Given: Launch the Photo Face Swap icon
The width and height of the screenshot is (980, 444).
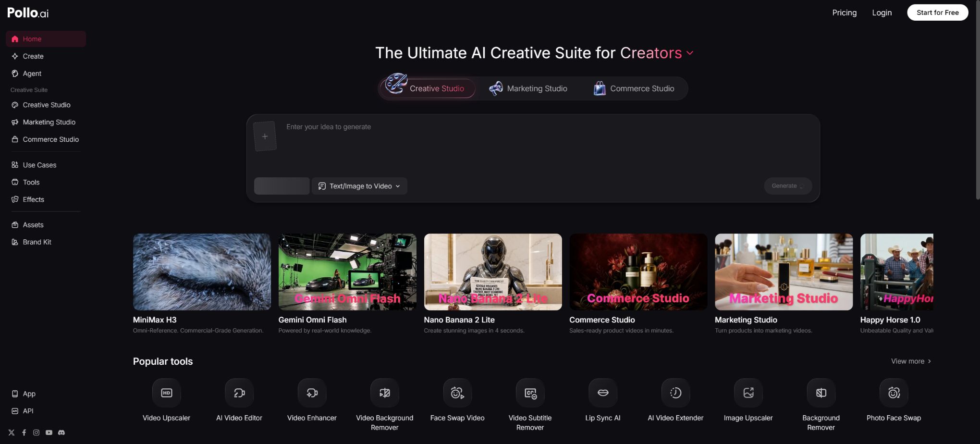Looking at the screenshot, I should click(894, 393).
